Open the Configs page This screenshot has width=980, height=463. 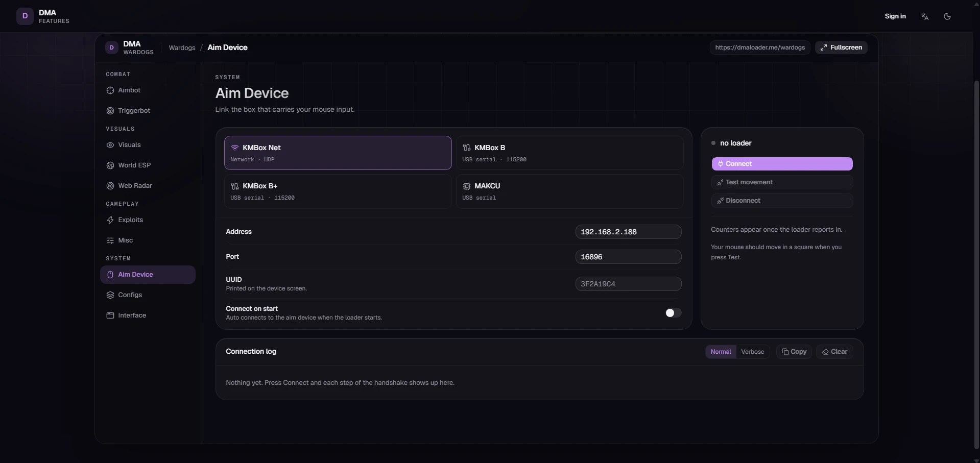tap(148, 295)
